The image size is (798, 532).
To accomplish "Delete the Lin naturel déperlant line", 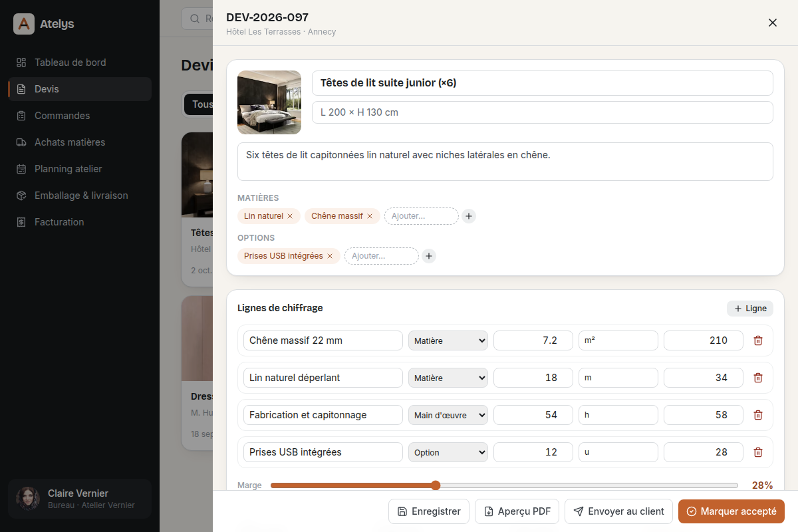I will 757,378.
